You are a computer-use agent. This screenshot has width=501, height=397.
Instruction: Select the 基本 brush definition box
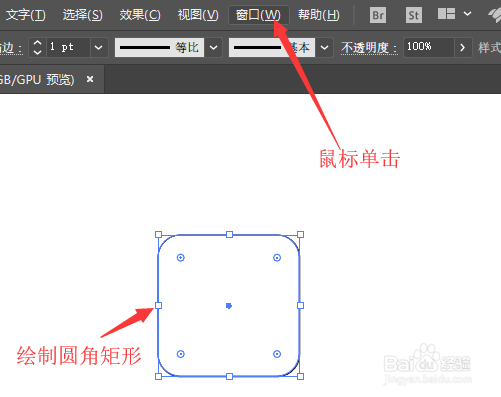272,48
